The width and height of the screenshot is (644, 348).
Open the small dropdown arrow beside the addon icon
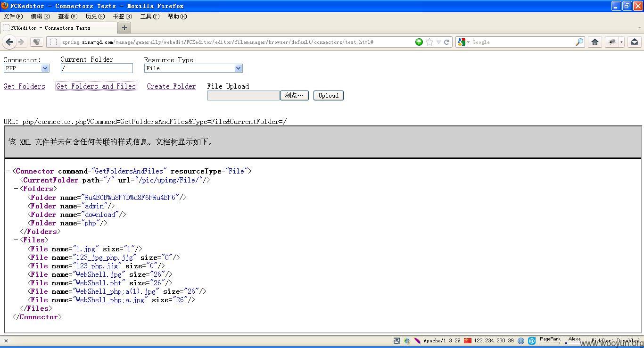click(621, 42)
